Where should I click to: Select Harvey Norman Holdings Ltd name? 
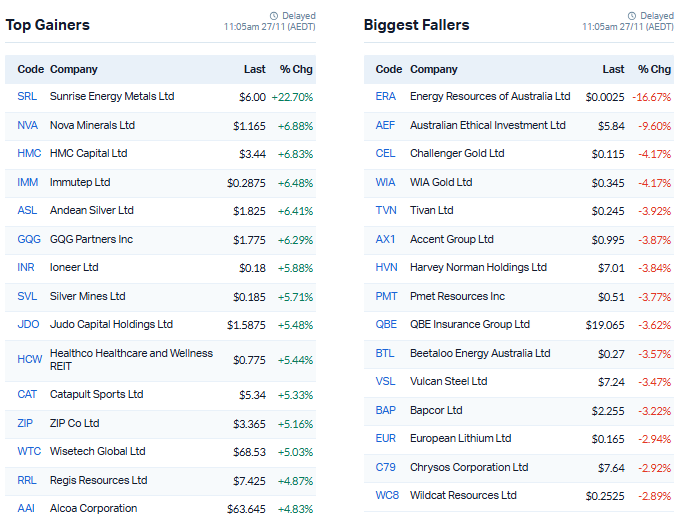[x=478, y=267]
